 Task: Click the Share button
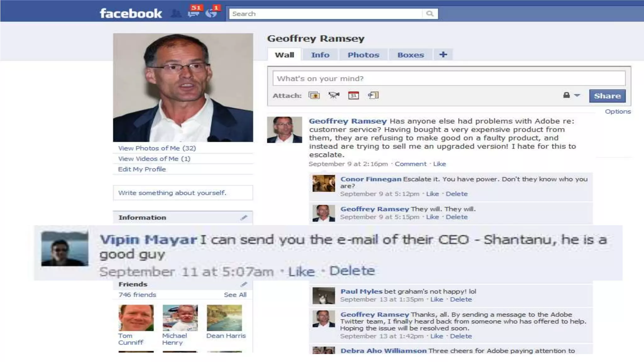[x=607, y=96]
